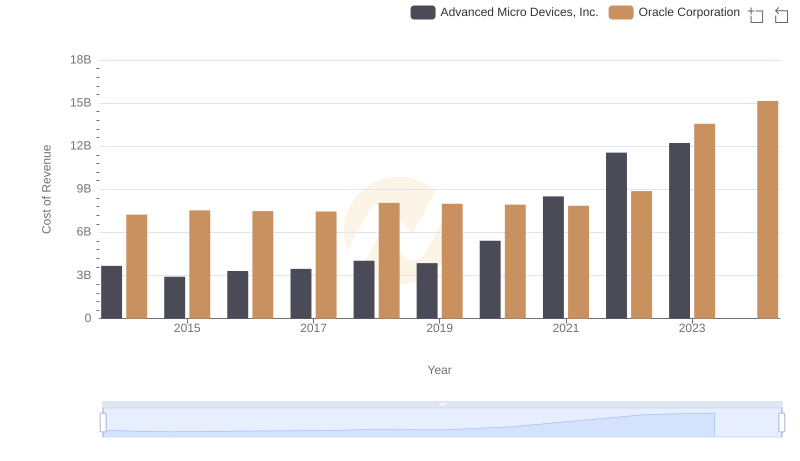
Task: Click the 18B y-axis label
Action: (81, 60)
